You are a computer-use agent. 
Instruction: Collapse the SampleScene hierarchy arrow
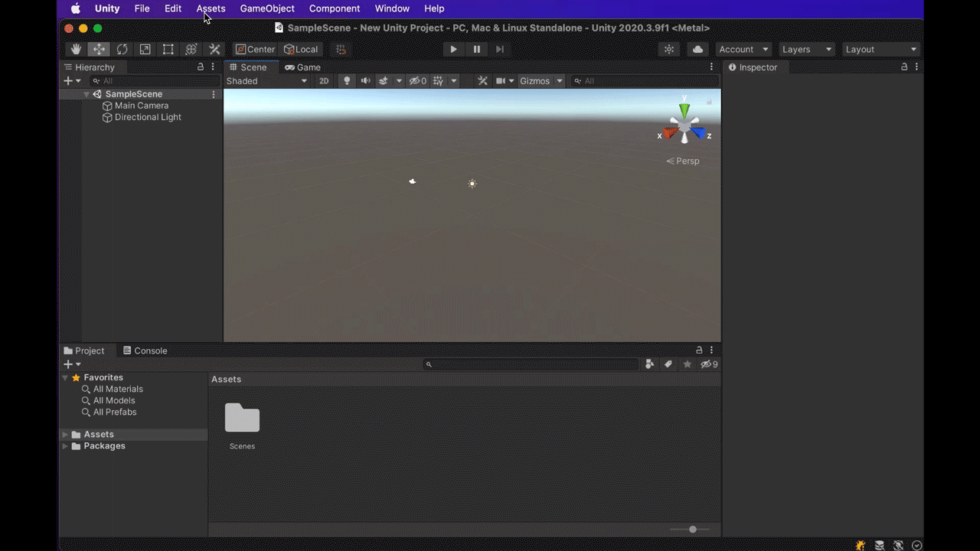87,94
